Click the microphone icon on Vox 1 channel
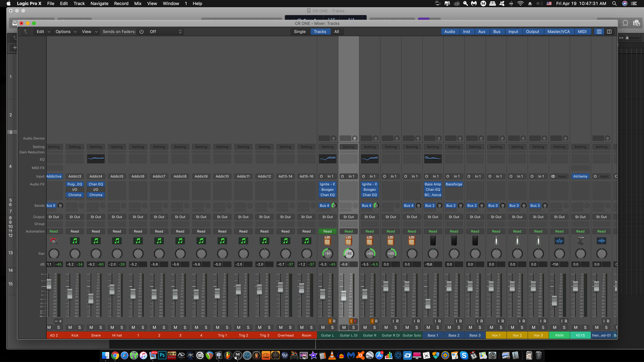 click(x=496, y=241)
